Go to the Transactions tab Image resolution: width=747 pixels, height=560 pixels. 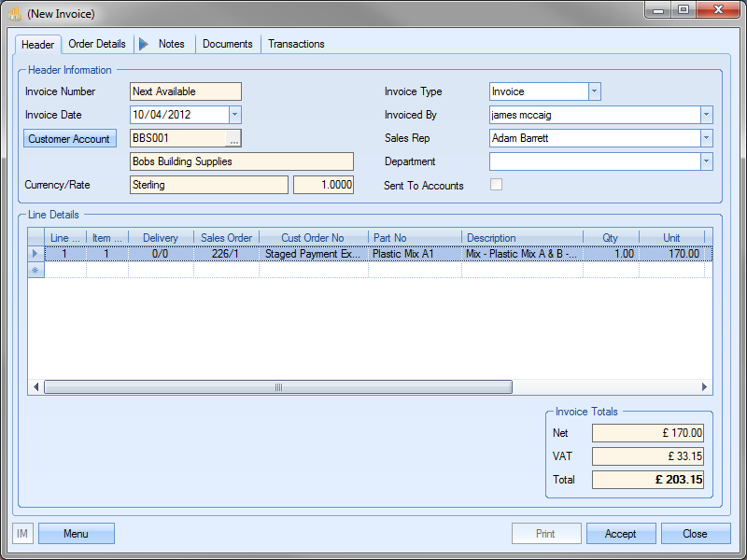pos(296,44)
